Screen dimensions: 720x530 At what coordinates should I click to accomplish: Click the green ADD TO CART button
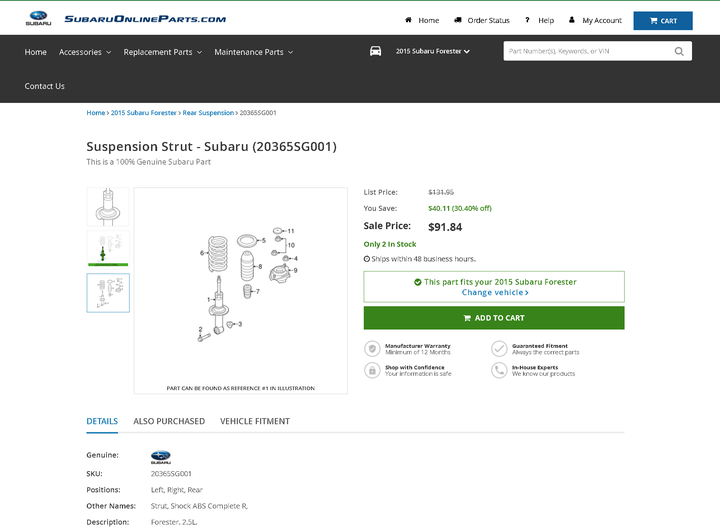(494, 318)
